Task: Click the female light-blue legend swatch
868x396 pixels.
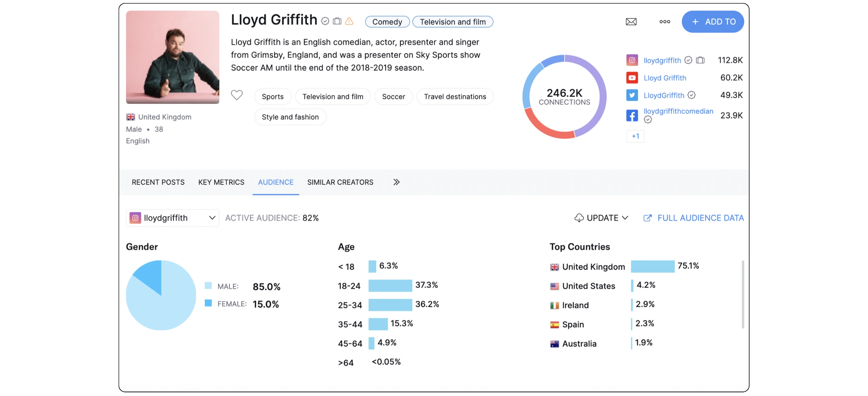Action: (x=208, y=303)
